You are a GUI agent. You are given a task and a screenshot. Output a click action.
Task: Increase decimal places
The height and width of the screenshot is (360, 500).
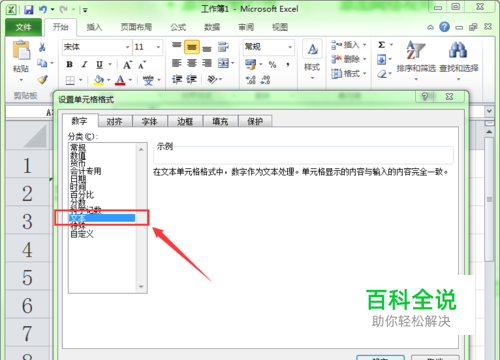click(x=250, y=80)
